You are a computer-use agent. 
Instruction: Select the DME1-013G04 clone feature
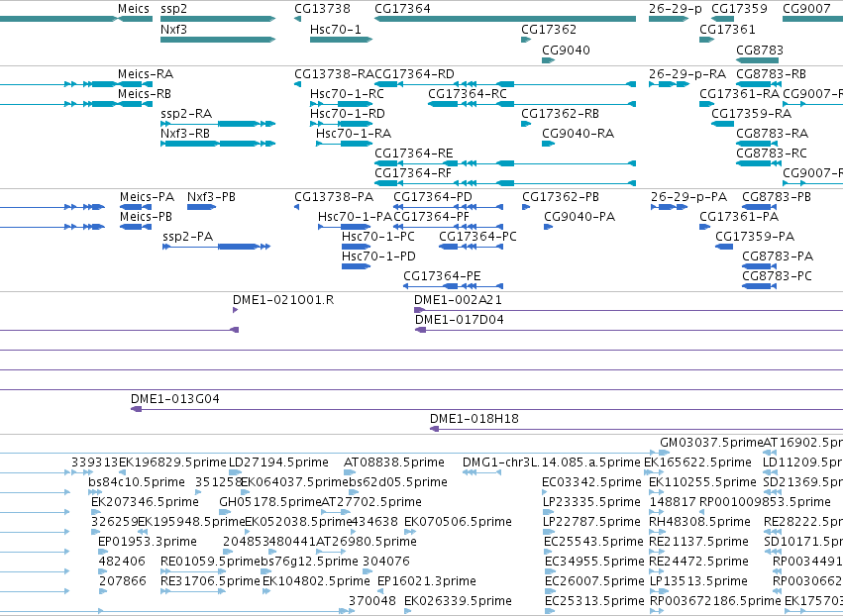[486, 409]
